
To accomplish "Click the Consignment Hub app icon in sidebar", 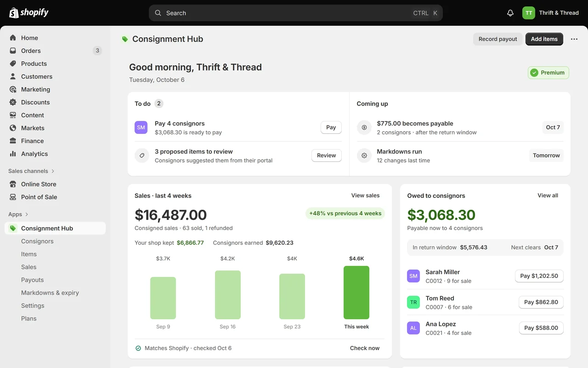I will [13, 228].
